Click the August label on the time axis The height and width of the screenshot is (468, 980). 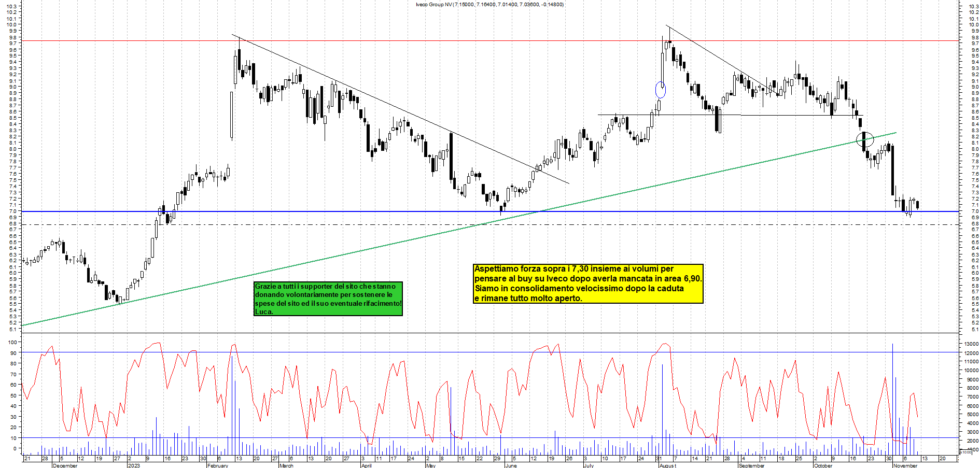pos(668,465)
